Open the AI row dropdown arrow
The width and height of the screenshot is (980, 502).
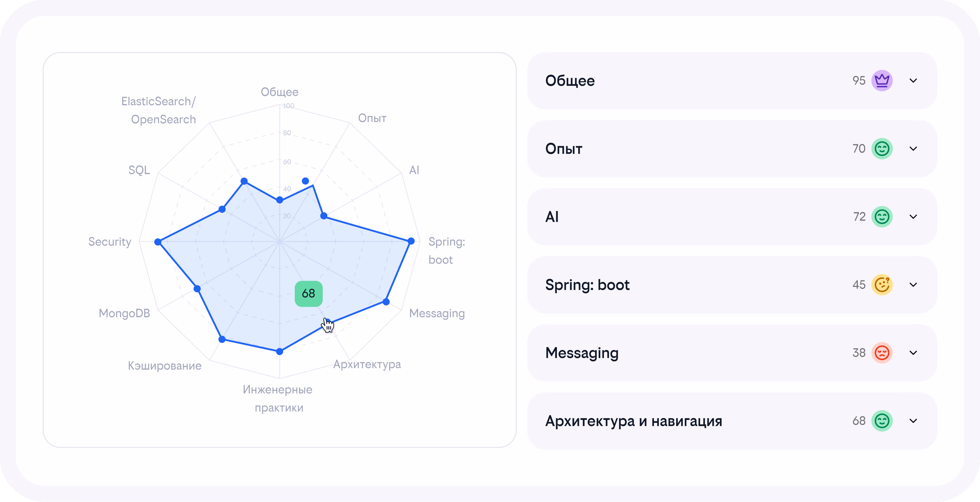913,217
